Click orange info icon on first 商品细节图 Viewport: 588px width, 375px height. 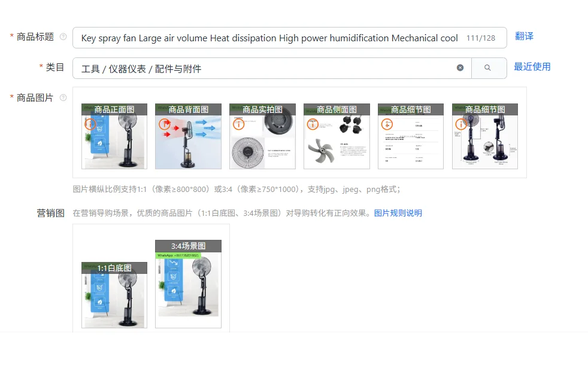(x=387, y=124)
